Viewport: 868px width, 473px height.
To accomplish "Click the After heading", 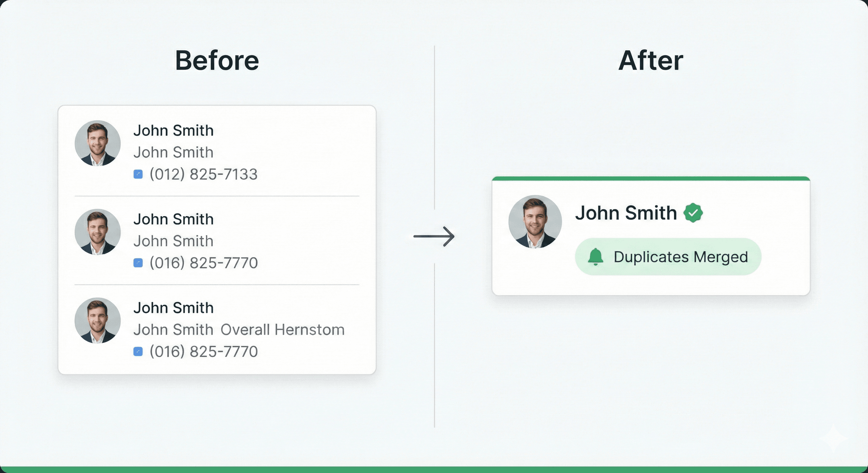I will click(x=651, y=61).
